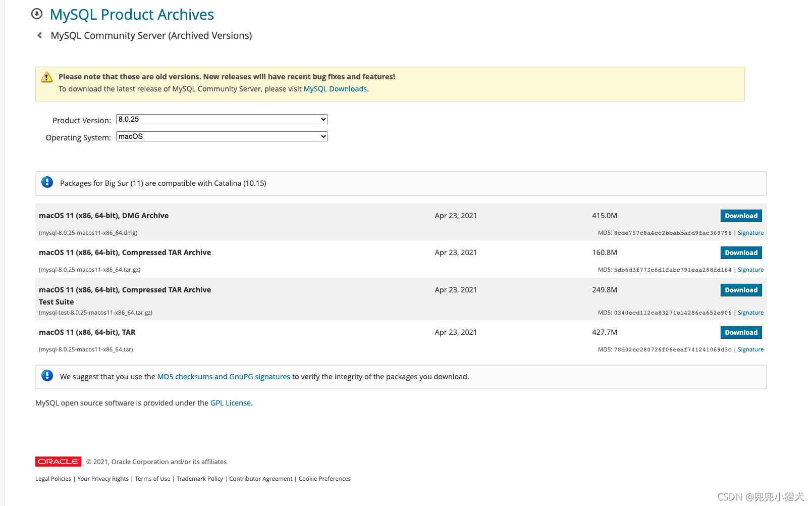
Task: Click the Oracle copyright 2021 text
Action: tap(156, 462)
